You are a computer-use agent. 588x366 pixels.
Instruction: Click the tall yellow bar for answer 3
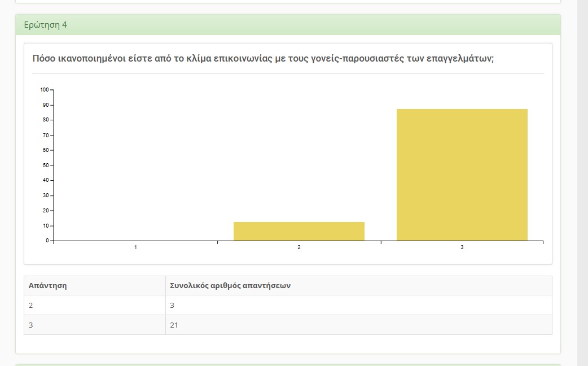(x=462, y=175)
